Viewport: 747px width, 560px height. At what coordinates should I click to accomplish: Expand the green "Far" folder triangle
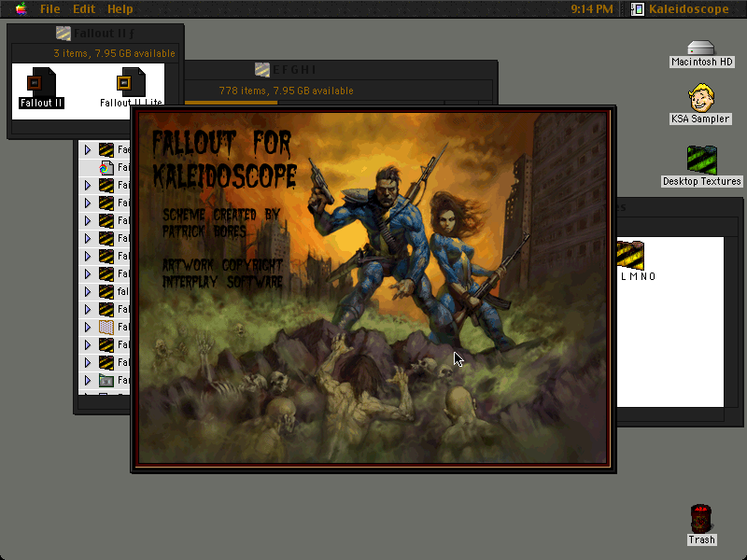88,381
